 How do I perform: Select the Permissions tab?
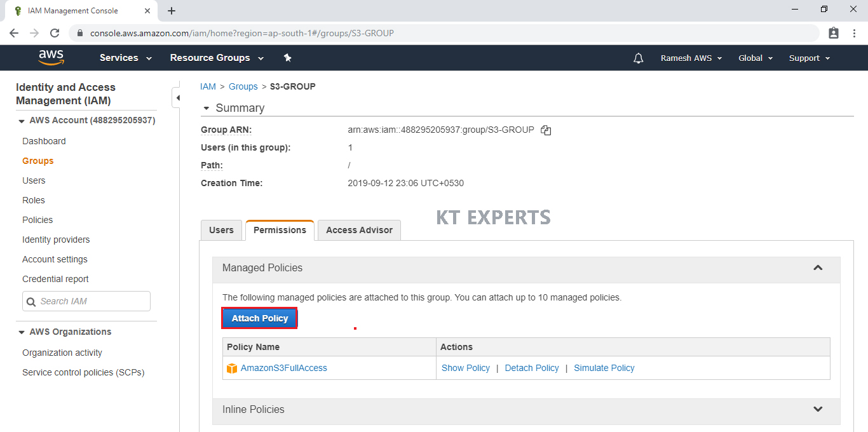point(280,230)
